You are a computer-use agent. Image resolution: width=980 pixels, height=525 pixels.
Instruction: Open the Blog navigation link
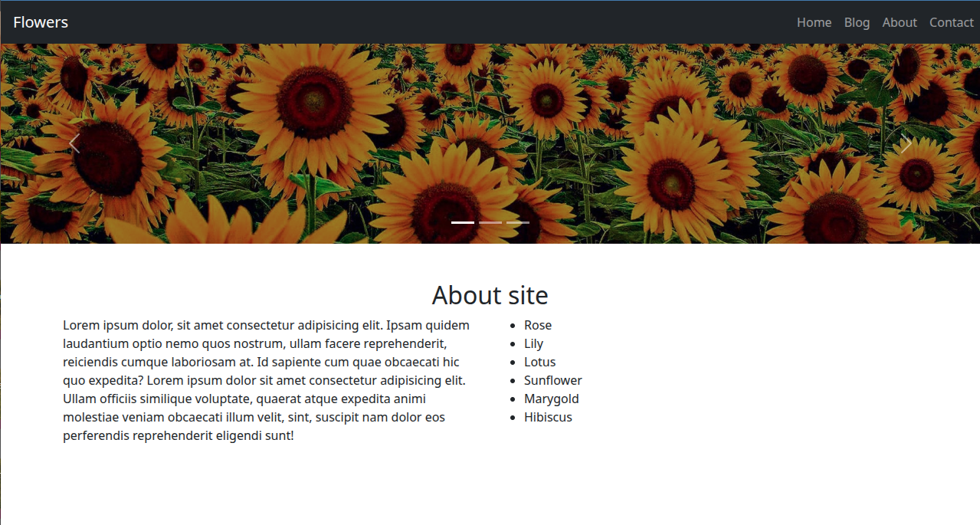[857, 22]
